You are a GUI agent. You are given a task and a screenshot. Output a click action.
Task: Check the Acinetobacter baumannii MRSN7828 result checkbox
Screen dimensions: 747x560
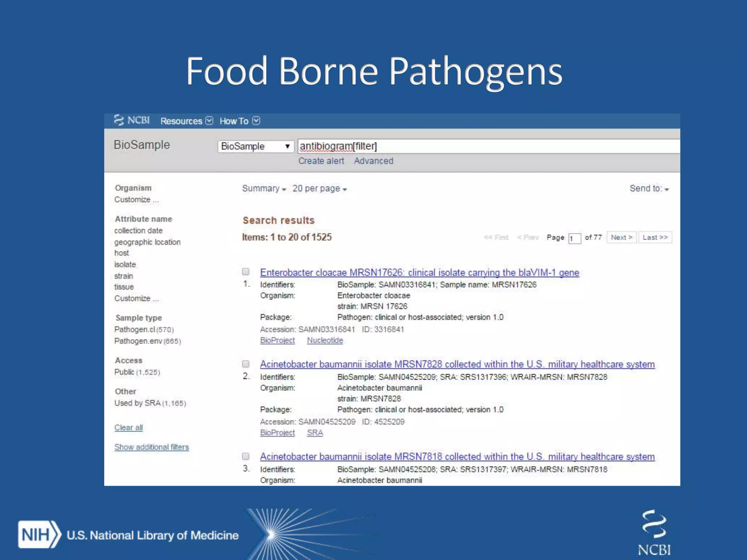coord(246,364)
